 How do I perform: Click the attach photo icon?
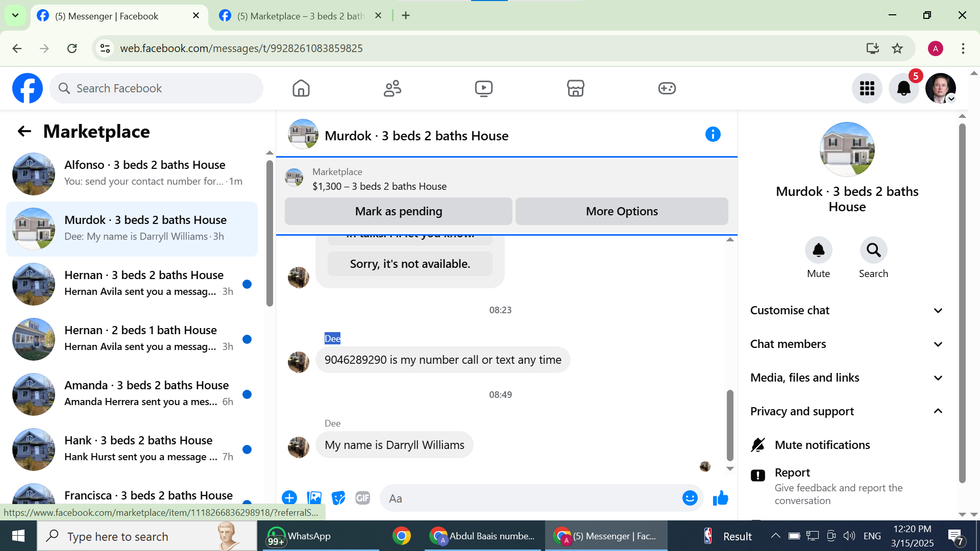point(314,498)
